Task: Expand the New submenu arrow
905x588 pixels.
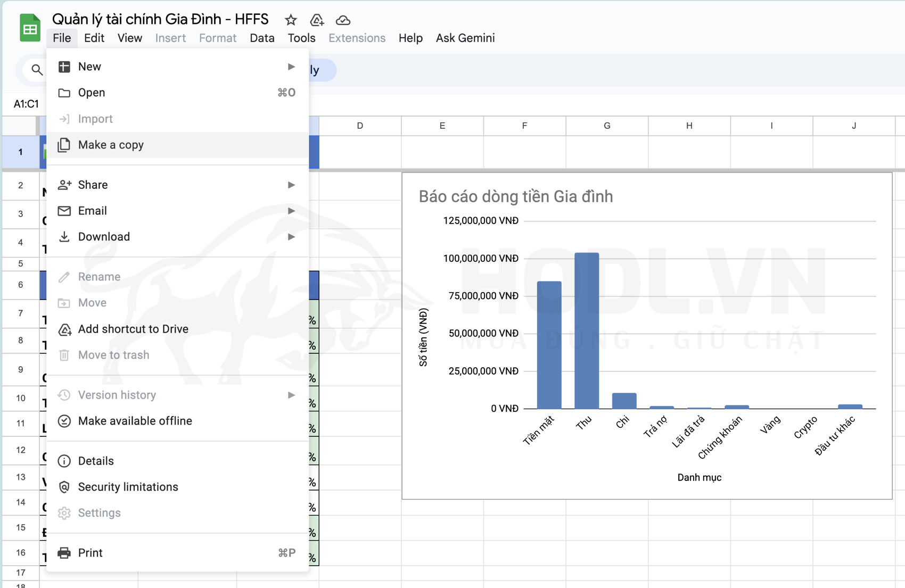Action: point(291,67)
